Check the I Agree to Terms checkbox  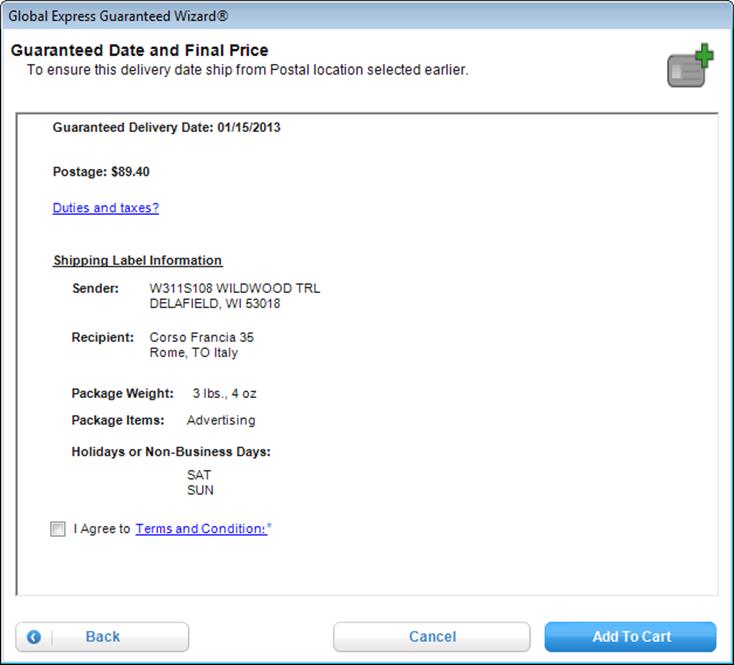[x=58, y=529]
